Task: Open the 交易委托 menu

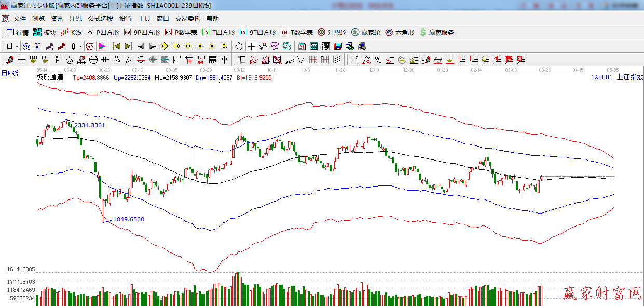Action: (x=187, y=18)
